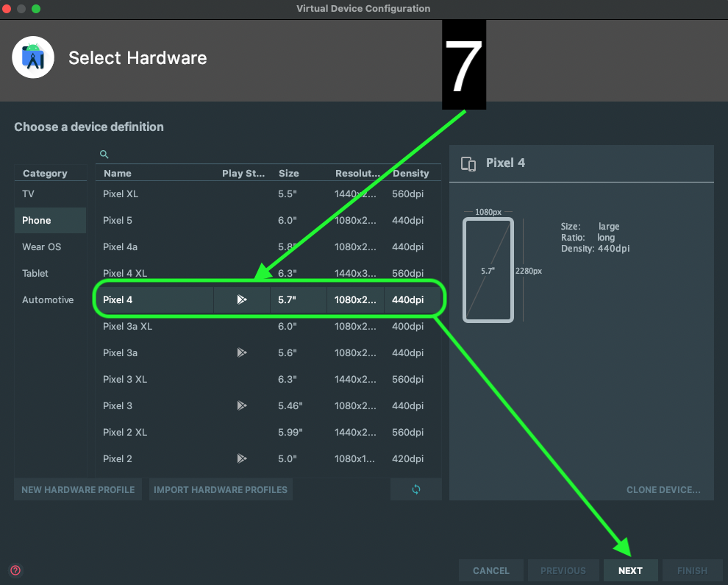This screenshot has width=728, height=585.
Task: Click Play Store icon in Pixel 3 row
Action: 241,406
